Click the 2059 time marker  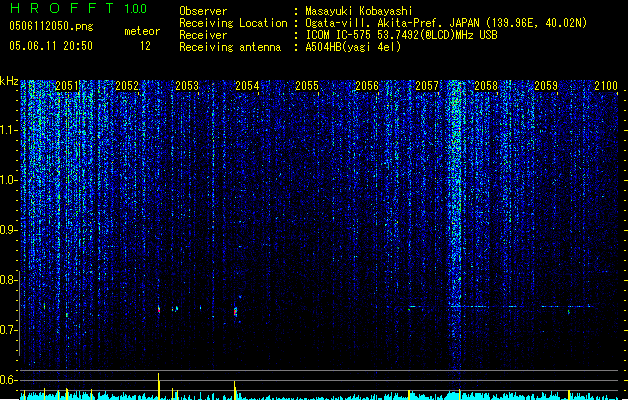[x=546, y=86]
